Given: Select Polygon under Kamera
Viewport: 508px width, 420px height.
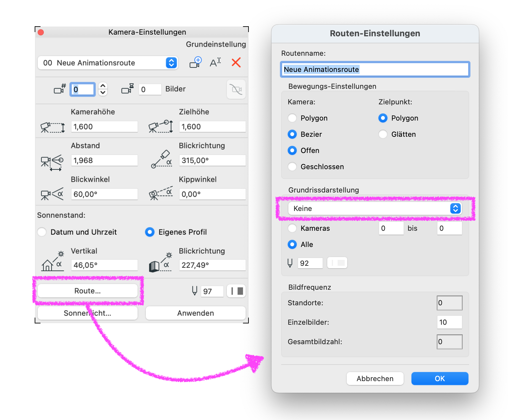Looking at the screenshot, I should [292, 118].
